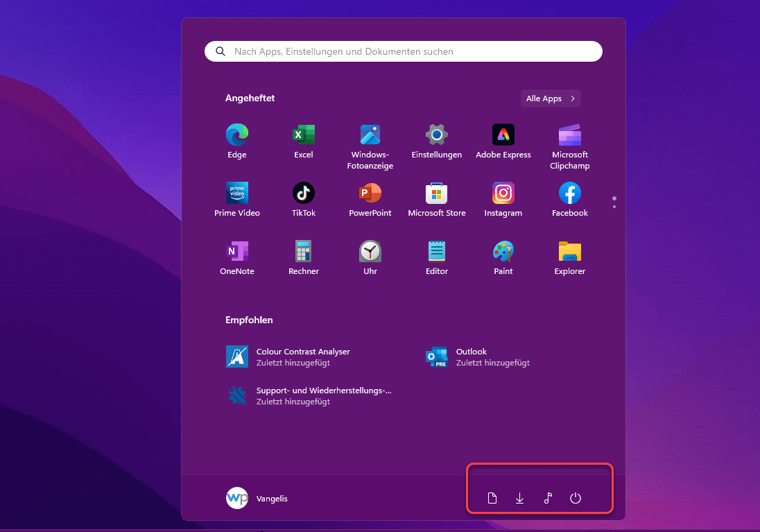Open the Rechner calculator app
Screen dimensions: 760x532
[304, 257]
